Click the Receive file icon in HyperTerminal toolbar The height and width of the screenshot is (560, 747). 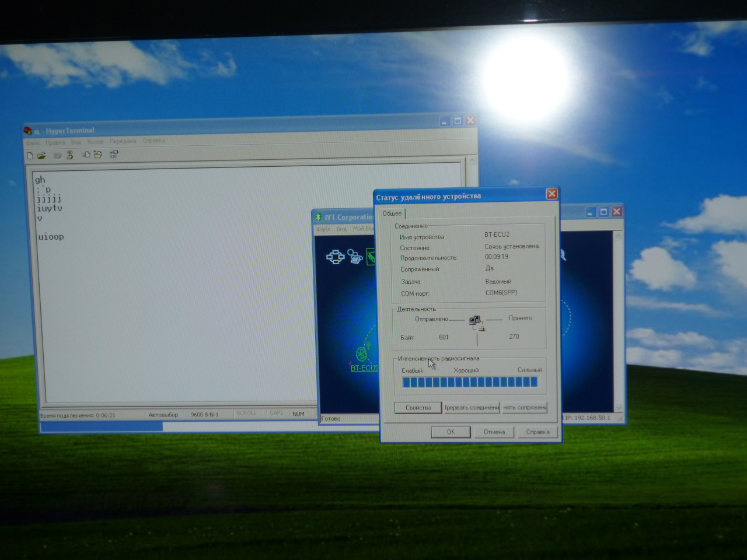point(98,155)
